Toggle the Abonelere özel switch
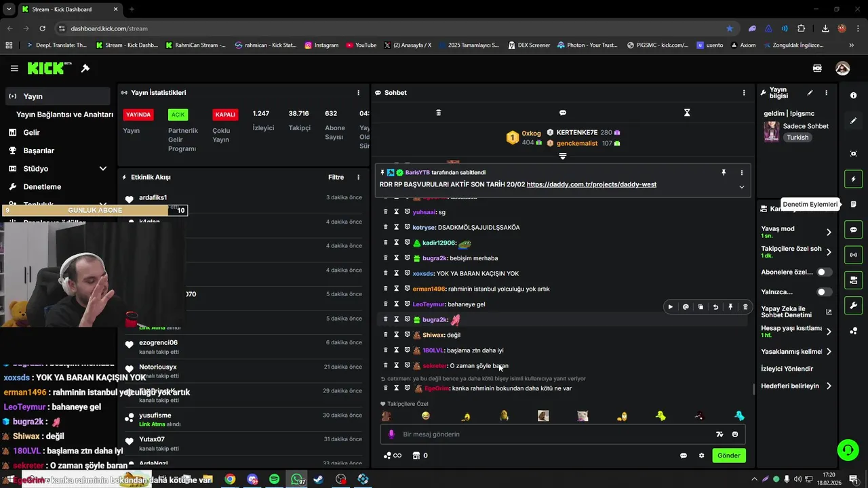This screenshot has width=868, height=488. pyautogui.click(x=824, y=272)
